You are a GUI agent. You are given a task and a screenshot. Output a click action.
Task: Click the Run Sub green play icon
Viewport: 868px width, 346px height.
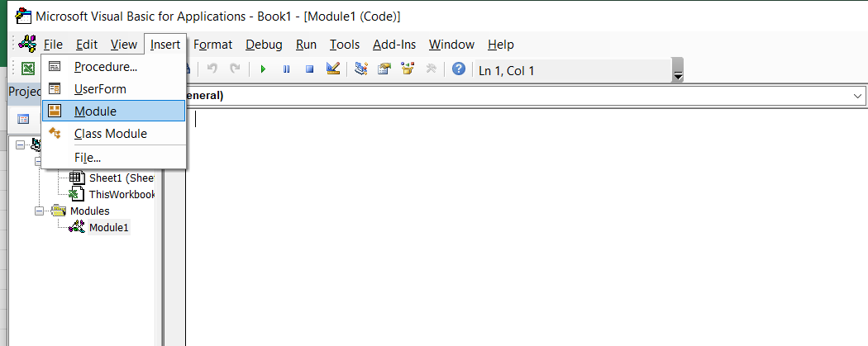263,69
